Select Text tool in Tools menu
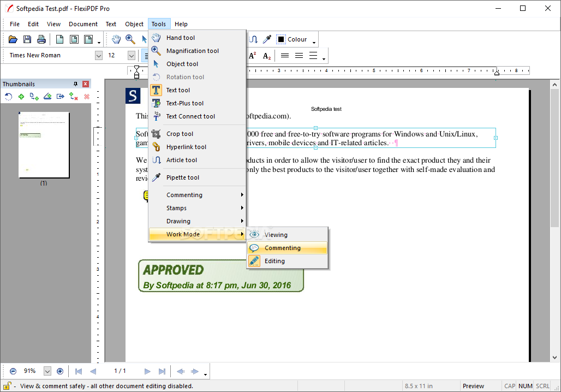 tap(197, 90)
